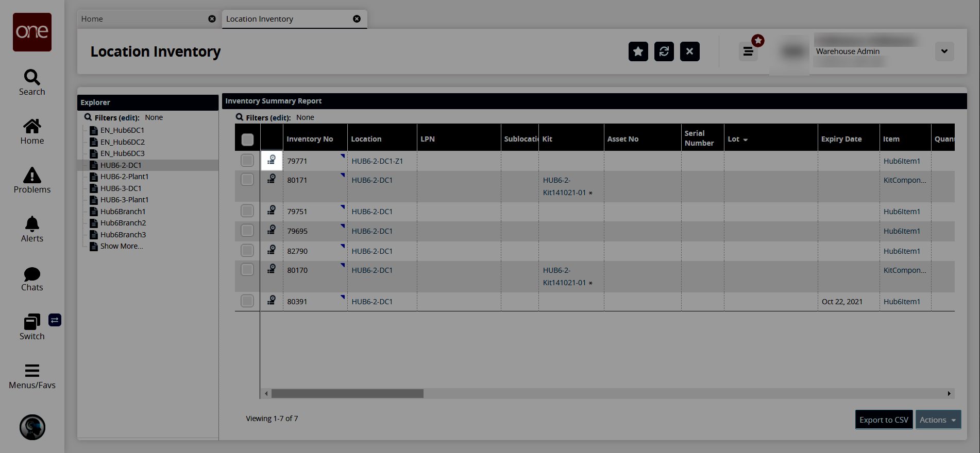Click the swap arrows badge beside Switch
980x453 pixels.
click(x=55, y=320)
